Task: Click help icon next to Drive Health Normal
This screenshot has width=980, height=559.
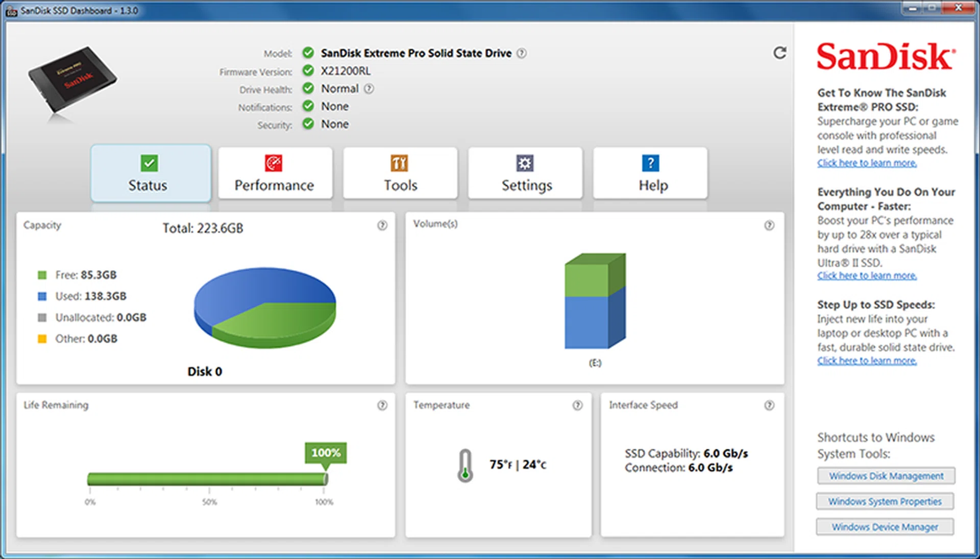Action: (x=369, y=89)
